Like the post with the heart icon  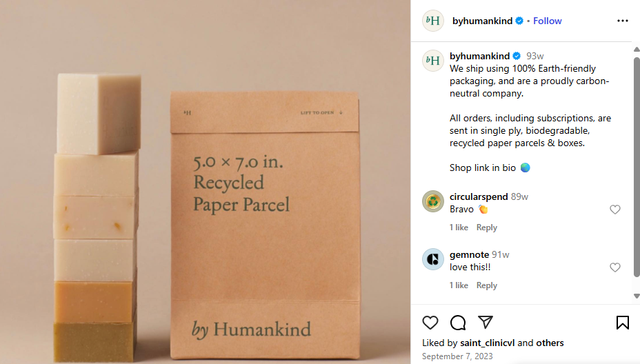(430, 323)
